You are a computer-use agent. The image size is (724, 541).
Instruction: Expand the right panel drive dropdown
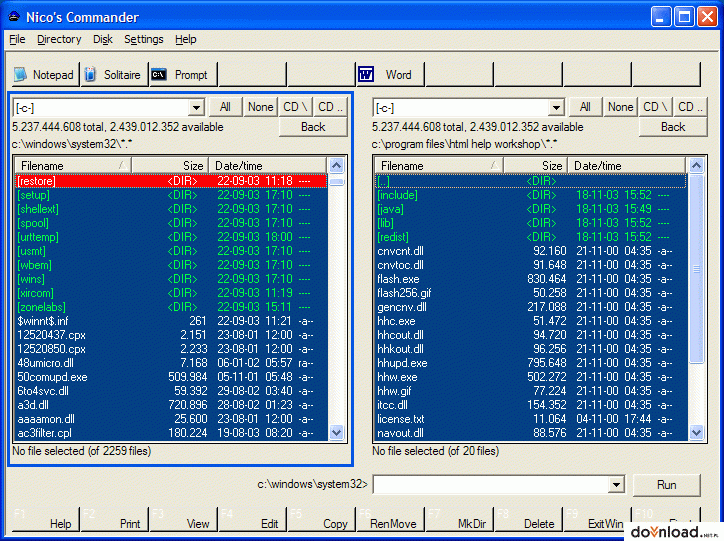pos(556,108)
